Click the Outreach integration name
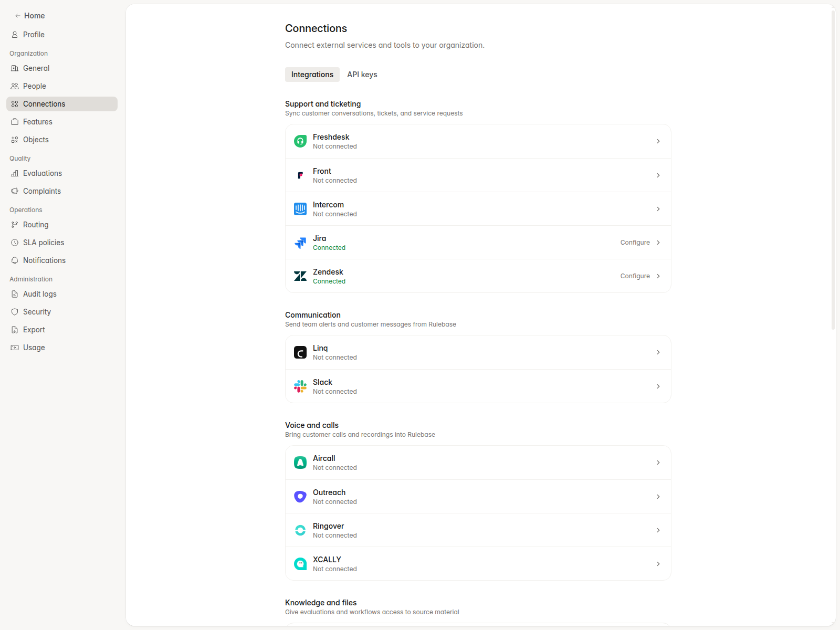The image size is (840, 630). (x=329, y=492)
